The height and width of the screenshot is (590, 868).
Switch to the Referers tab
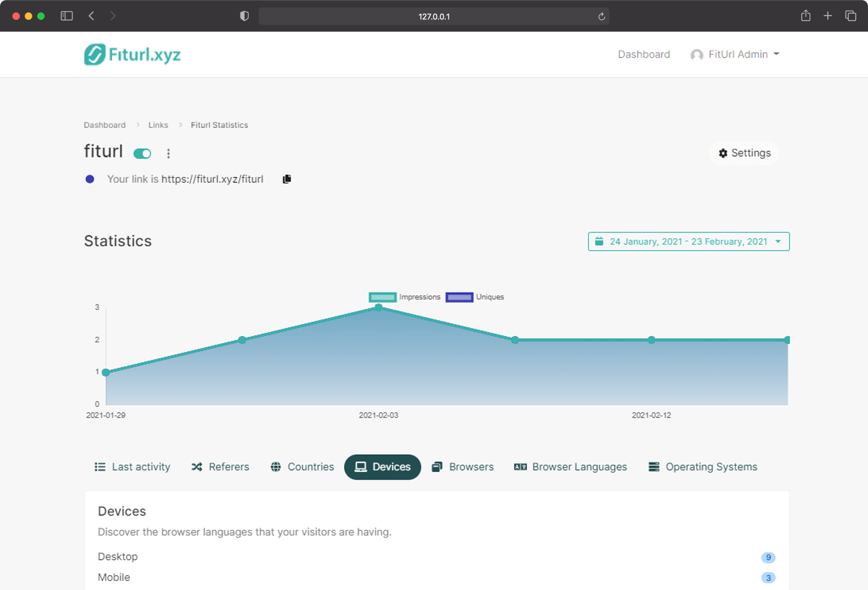point(220,467)
